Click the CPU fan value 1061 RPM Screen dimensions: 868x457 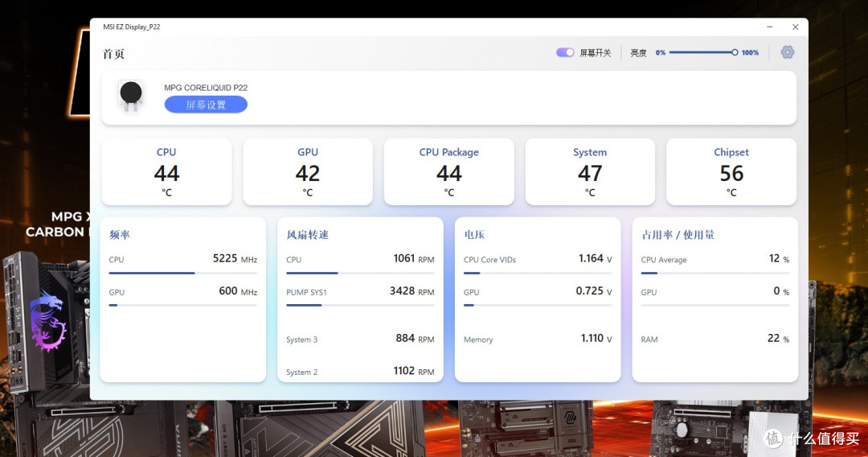click(x=414, y=259)
